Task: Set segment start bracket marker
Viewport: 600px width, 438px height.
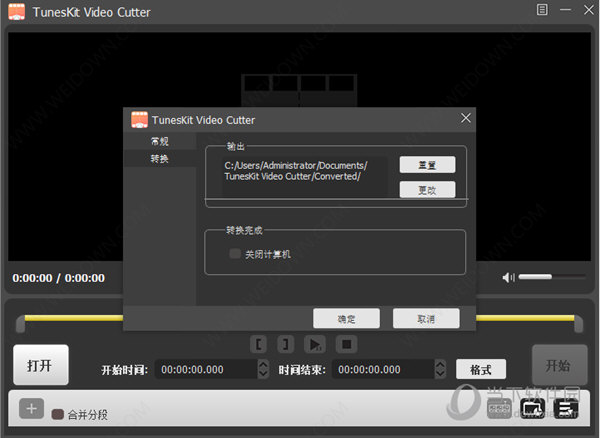Action: click(259, 344)
